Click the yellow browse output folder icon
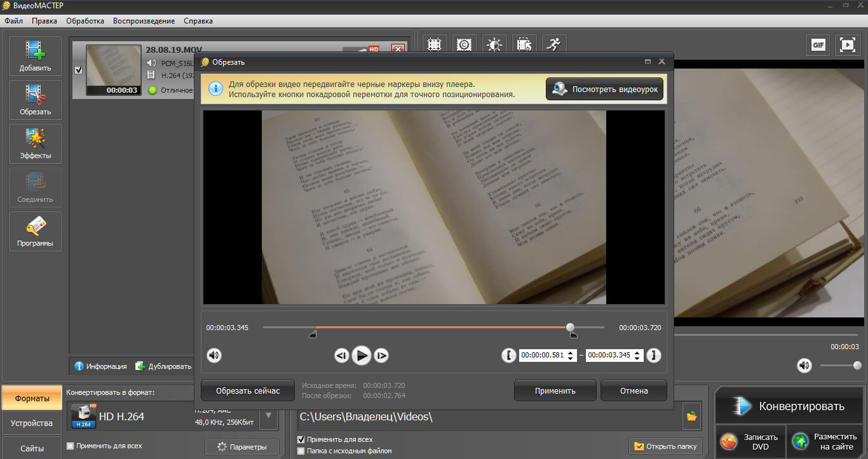 (x=692, y=416)
